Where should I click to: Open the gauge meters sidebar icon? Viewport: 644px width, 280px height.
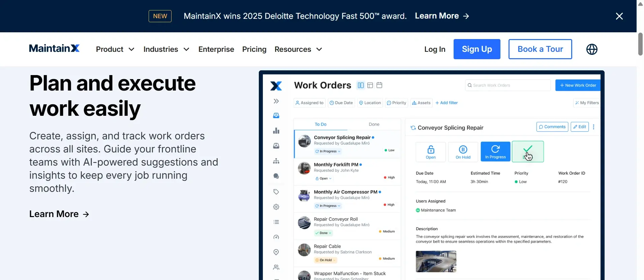[x=276, y=237]
